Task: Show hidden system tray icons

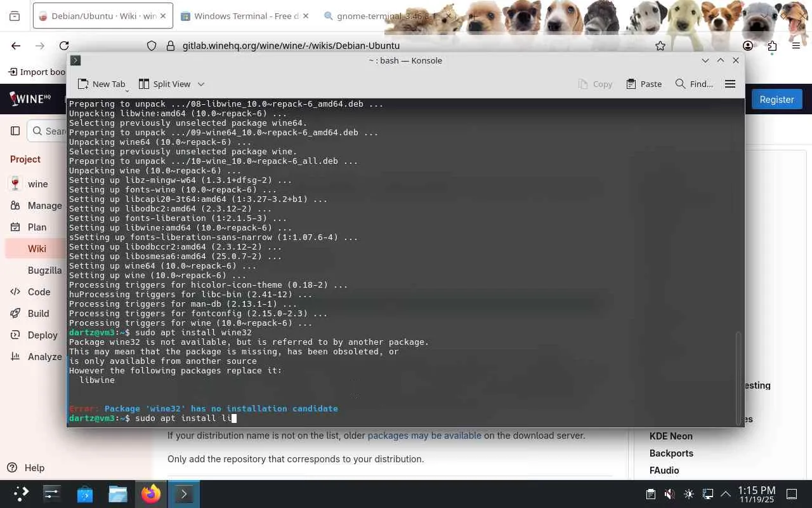Action: click(x=726, y=494)
